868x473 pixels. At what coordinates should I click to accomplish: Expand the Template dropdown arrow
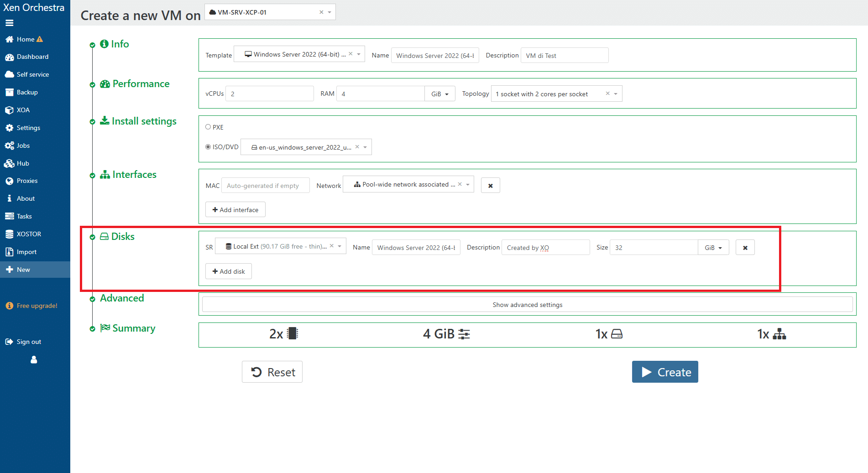[x=359, y=54]
